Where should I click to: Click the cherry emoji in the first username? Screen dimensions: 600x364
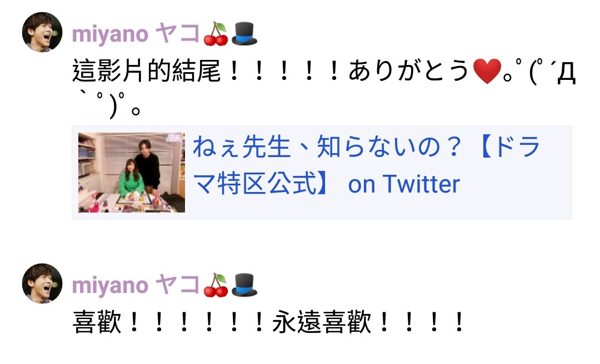point(216,34)
